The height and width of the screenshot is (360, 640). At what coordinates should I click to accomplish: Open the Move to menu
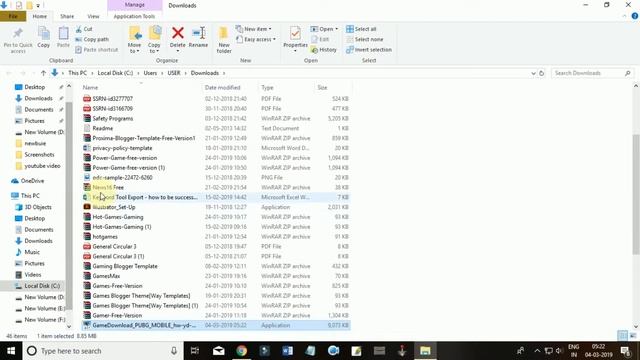(x=134, y=40)
